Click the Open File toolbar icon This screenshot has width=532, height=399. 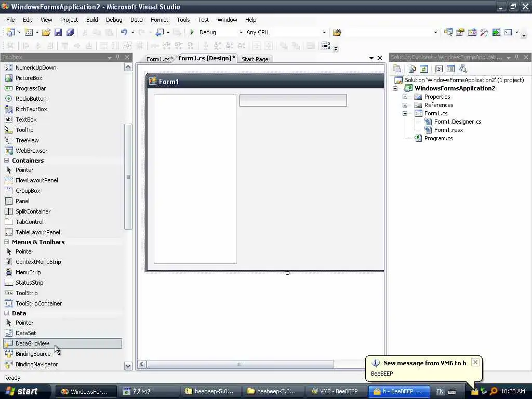(x=46, y=32)
